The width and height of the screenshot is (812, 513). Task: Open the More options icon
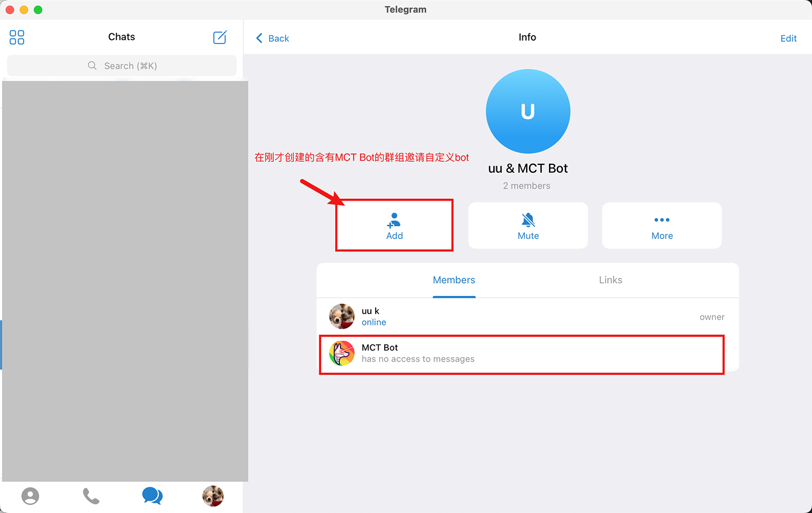tap(661, 220)
